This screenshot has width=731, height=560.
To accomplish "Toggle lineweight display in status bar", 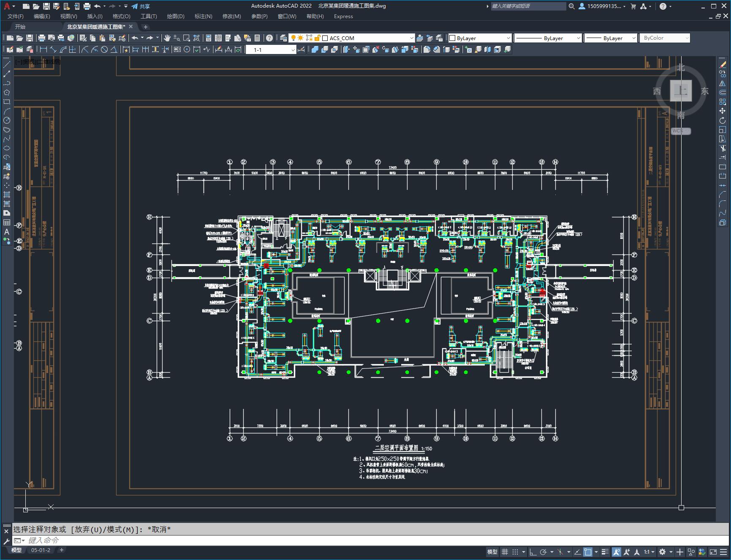I will 605,552.
